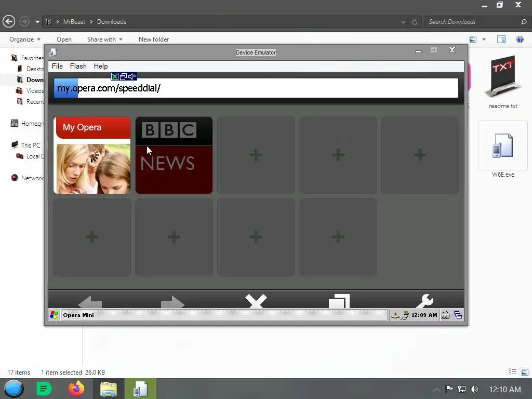Open the File menu in Device Emulator

(57, 66)
